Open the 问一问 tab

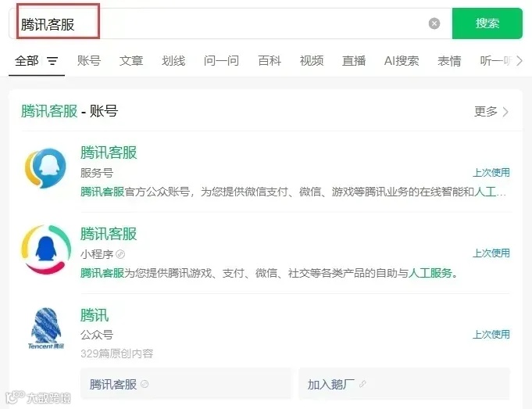point(222,61)
